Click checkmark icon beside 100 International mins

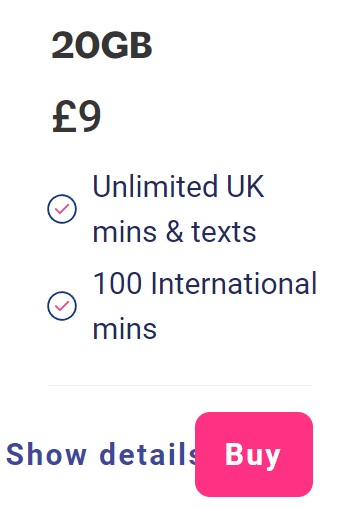[62, 306]
